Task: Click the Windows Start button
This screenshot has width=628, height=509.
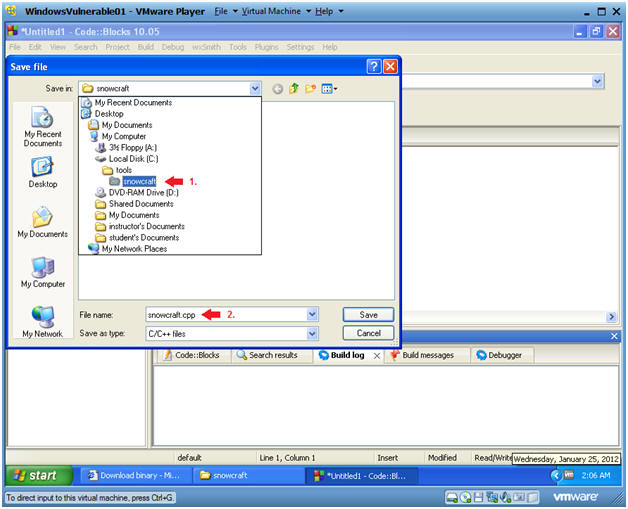Action: point(39,475)
